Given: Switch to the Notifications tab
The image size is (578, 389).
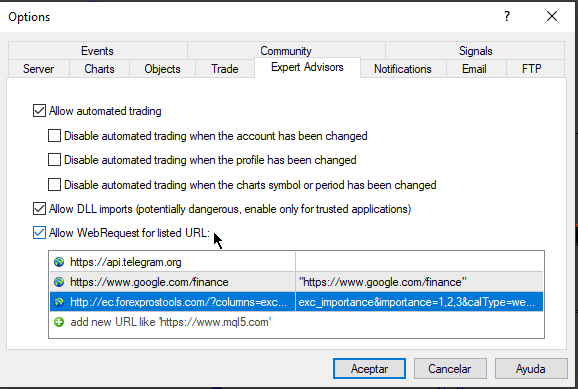Looking at the screenshot, I should (403, 69).
